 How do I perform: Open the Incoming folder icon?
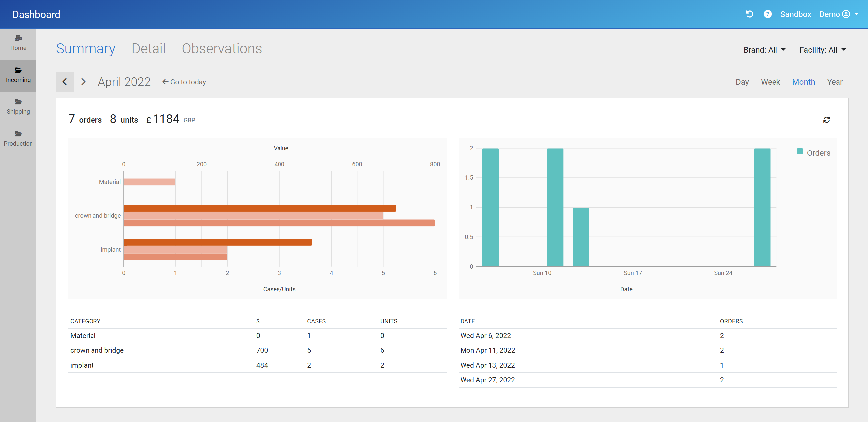click(x=18, y=70)
